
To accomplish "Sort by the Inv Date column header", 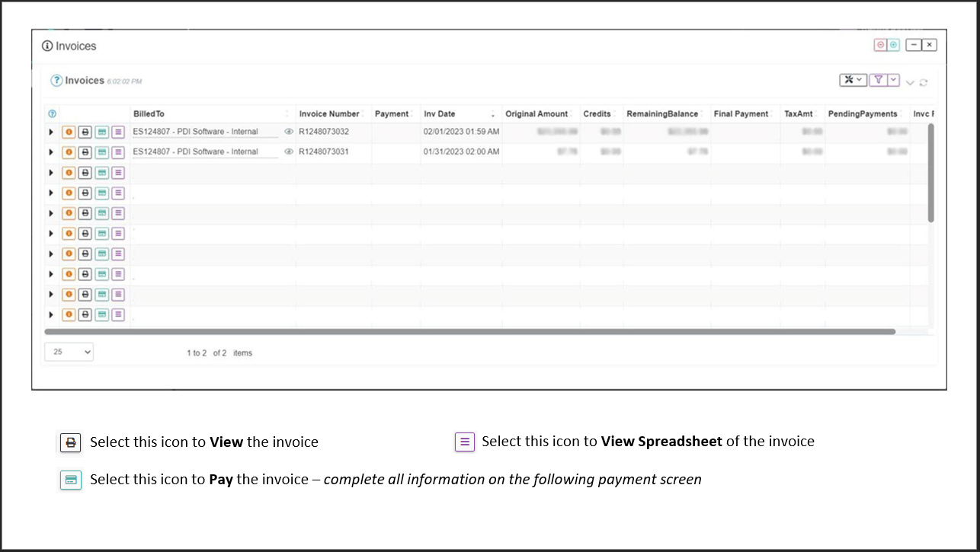I will pos(440,114).
